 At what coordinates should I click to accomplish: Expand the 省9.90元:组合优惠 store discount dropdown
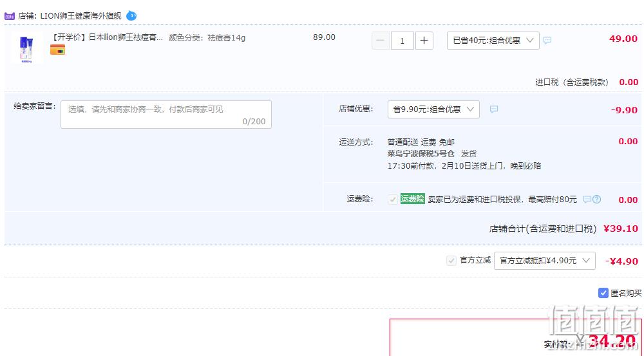tap(433, 109)
